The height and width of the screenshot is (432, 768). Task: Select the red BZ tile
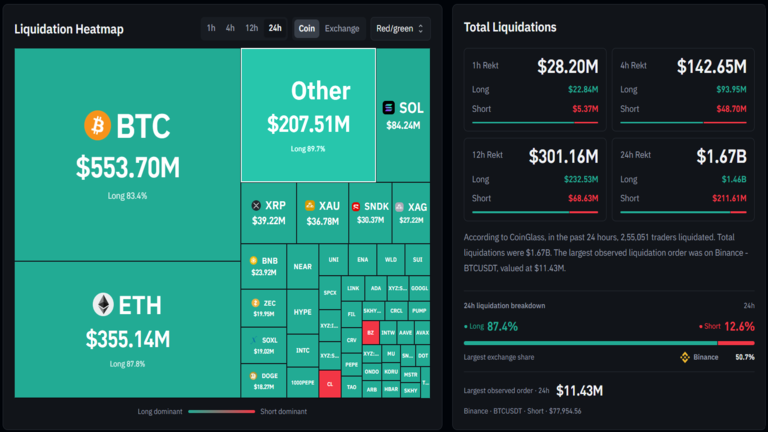point(370,333)
